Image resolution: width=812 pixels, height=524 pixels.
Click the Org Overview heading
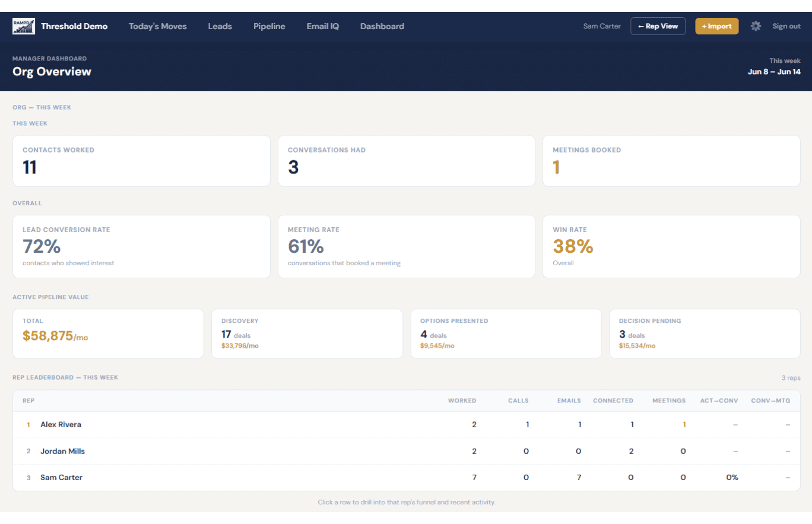pyautogui.click(x=52, y=72)
